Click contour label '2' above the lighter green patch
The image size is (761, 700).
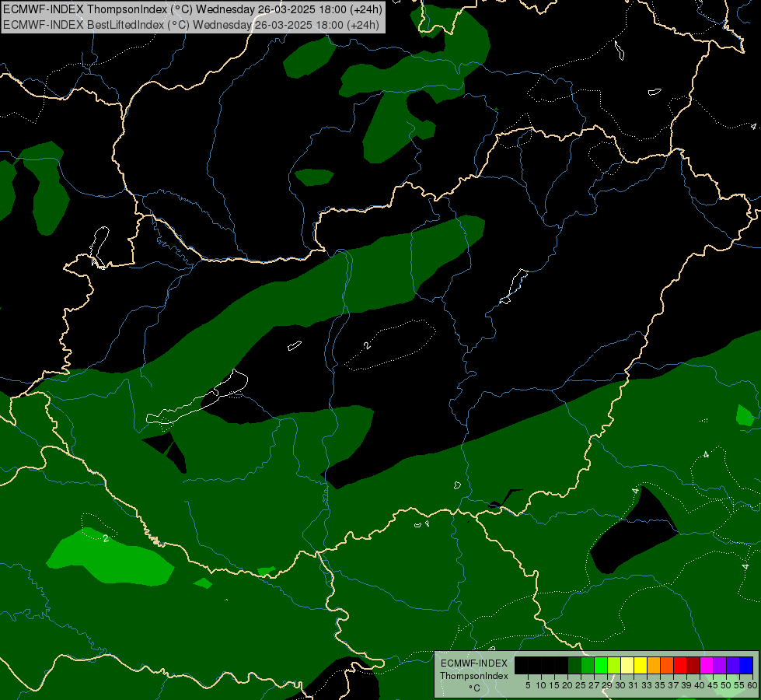(106, 538)
